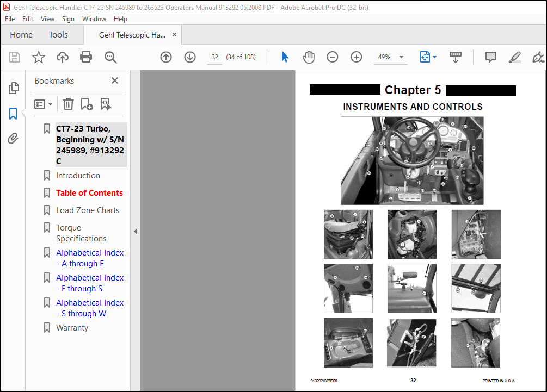The width and height of the screenshot is (547, 392).
Task: Switch to the Home tab
Action: pyautogui.click(x=21, y=34)
